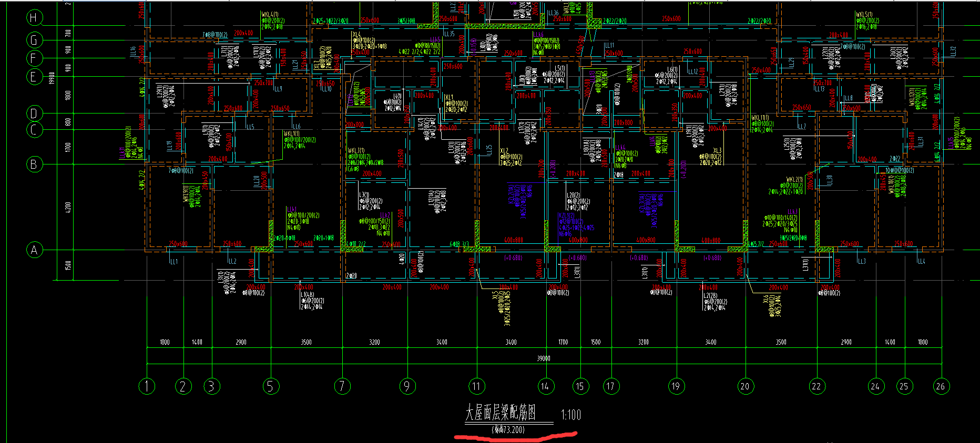This screenshot has height=443, width=980.
Task: Click the grid axis bubble H
Action: [34, 17]
